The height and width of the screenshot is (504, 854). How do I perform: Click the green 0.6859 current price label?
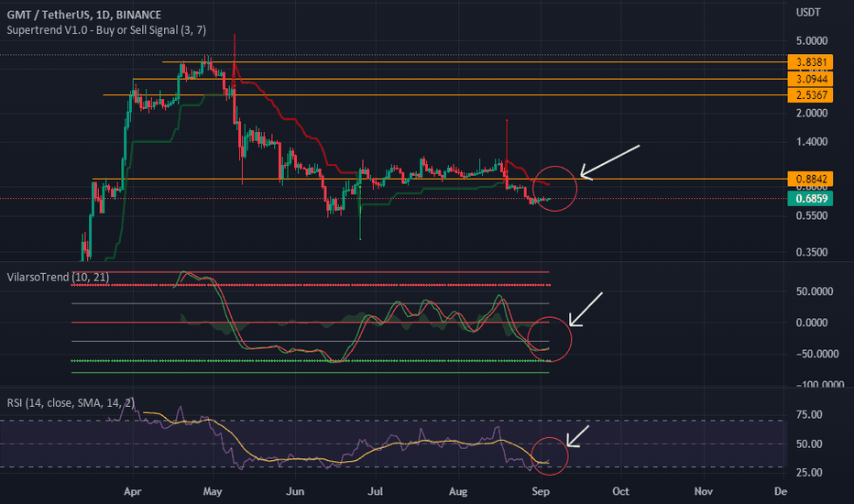tap(810, 198)
